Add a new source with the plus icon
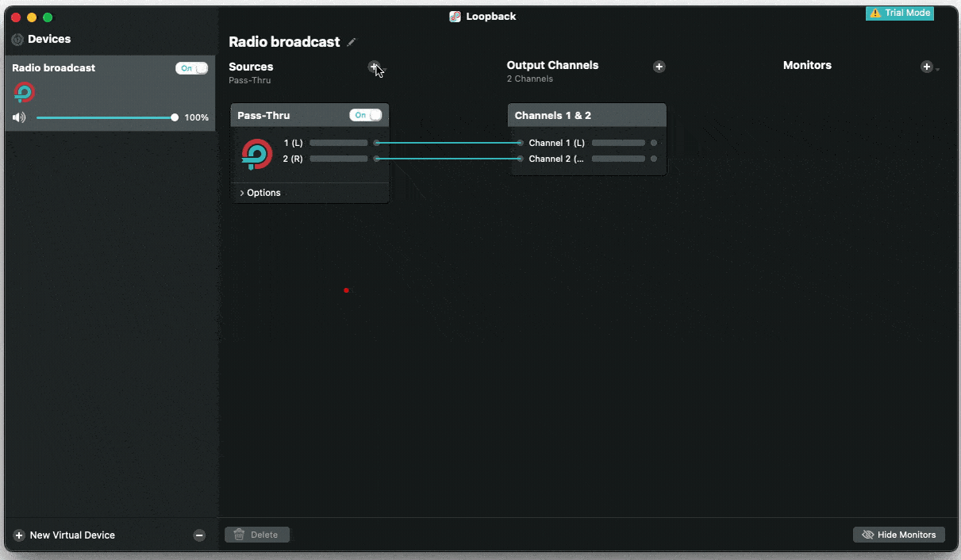The image size is (961, 560). point(374,67)
